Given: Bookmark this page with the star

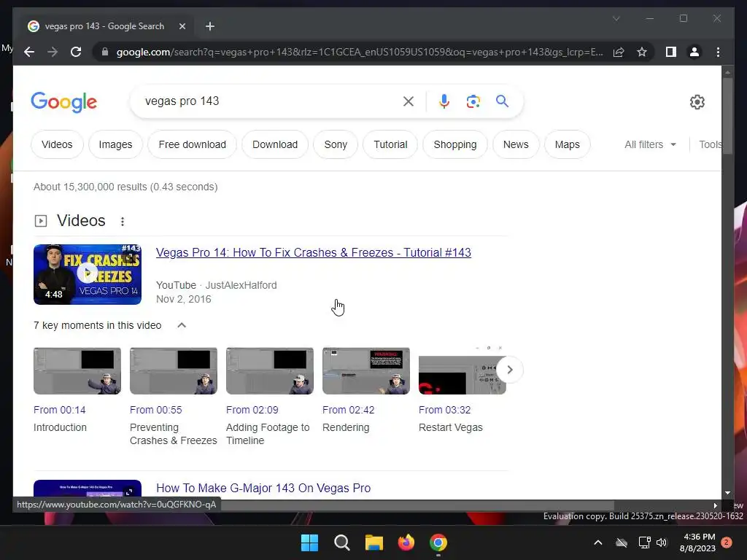Looking at the screenshot, I should coord(642,52).
